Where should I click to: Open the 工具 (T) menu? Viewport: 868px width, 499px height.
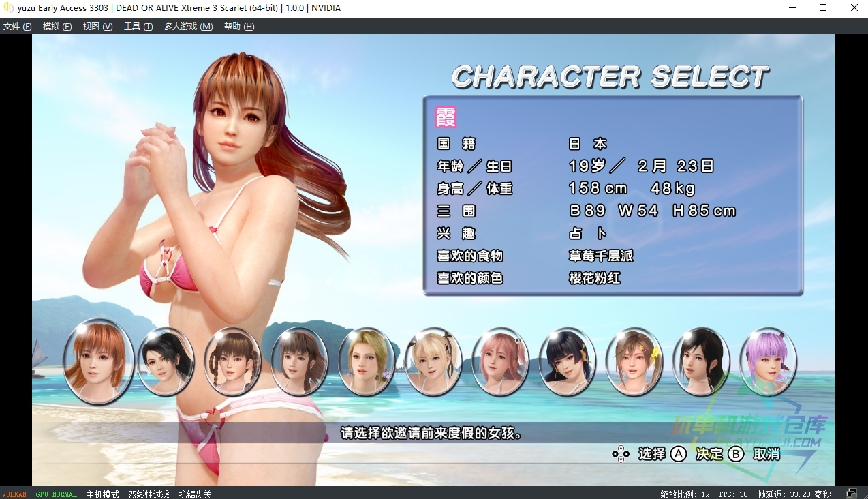coord(138,27)
